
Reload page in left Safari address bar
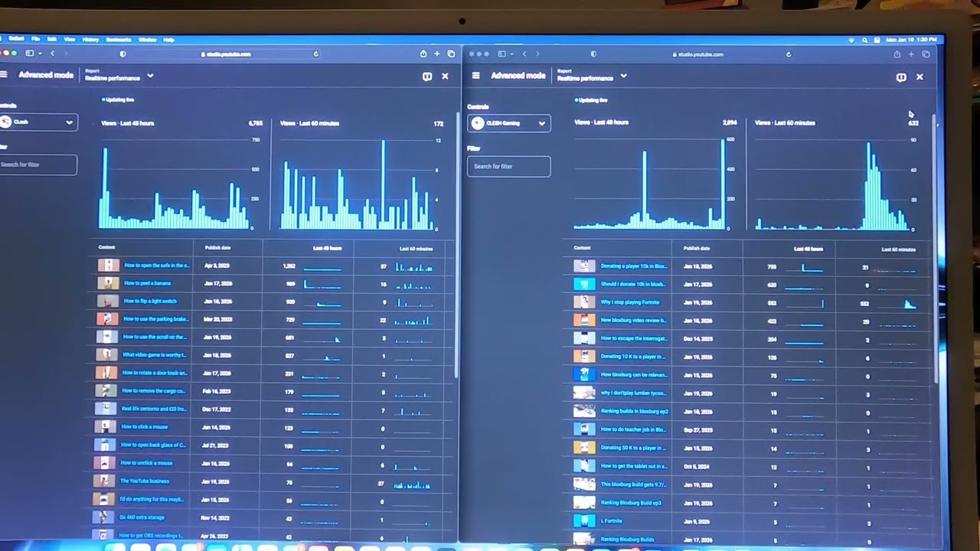click(315, 54)
